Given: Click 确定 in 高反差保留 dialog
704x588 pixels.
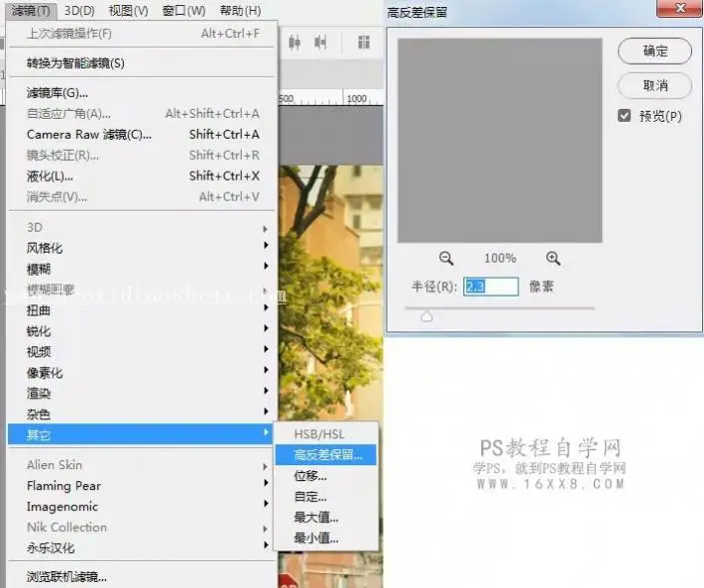Looking at the screenshot, I should pyautogui.click(x=655, y=51).
